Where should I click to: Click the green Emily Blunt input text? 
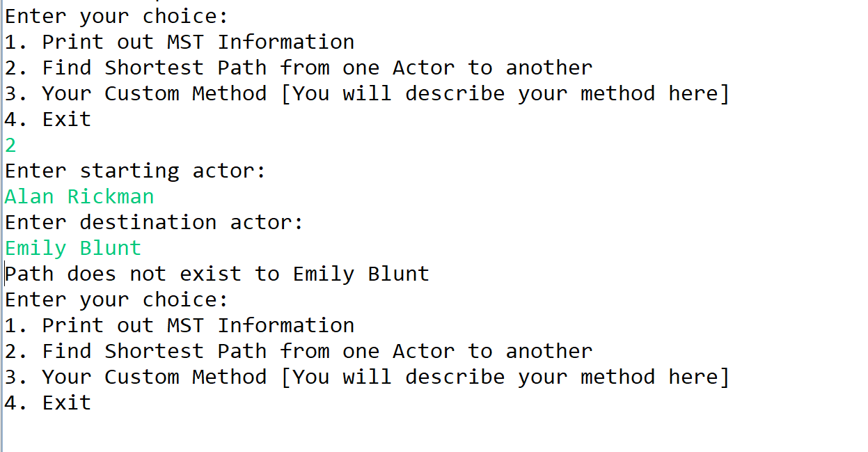coord(73,249)
